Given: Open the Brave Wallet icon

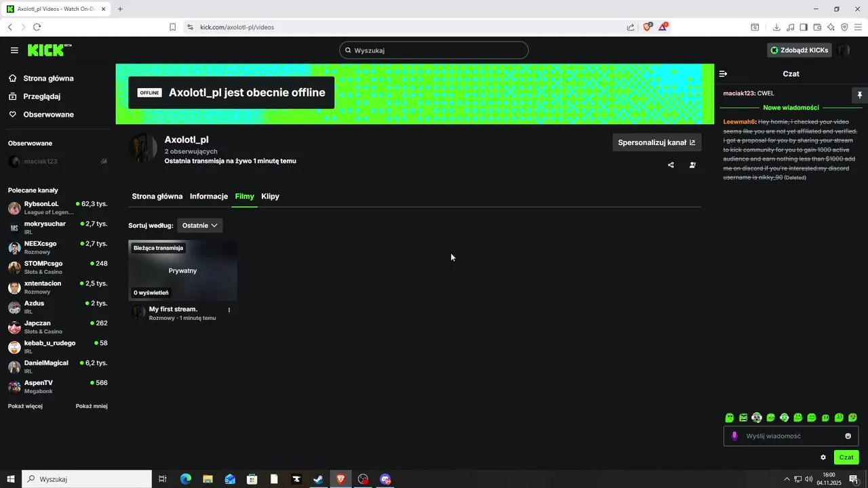Looking at the screenshot, I should point(817,27).
